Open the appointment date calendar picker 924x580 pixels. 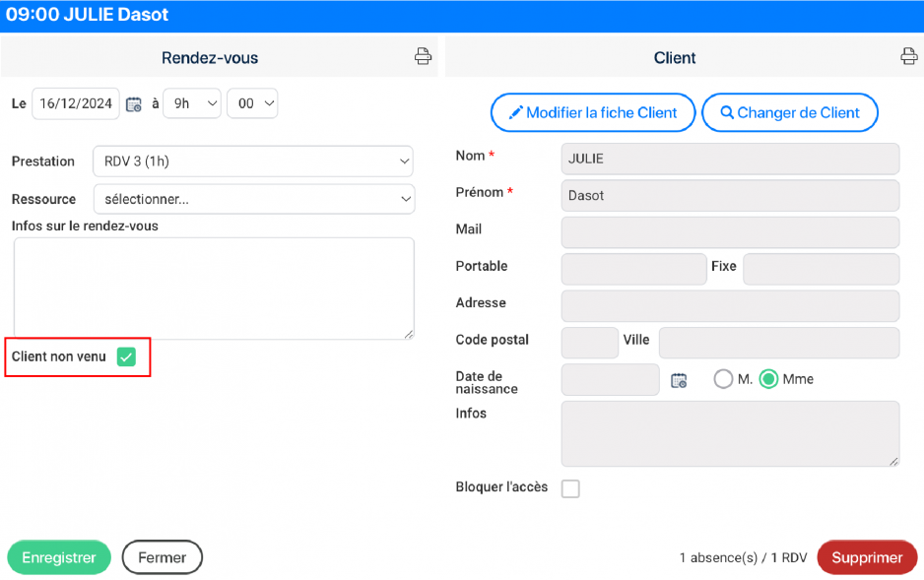(133, 103)
